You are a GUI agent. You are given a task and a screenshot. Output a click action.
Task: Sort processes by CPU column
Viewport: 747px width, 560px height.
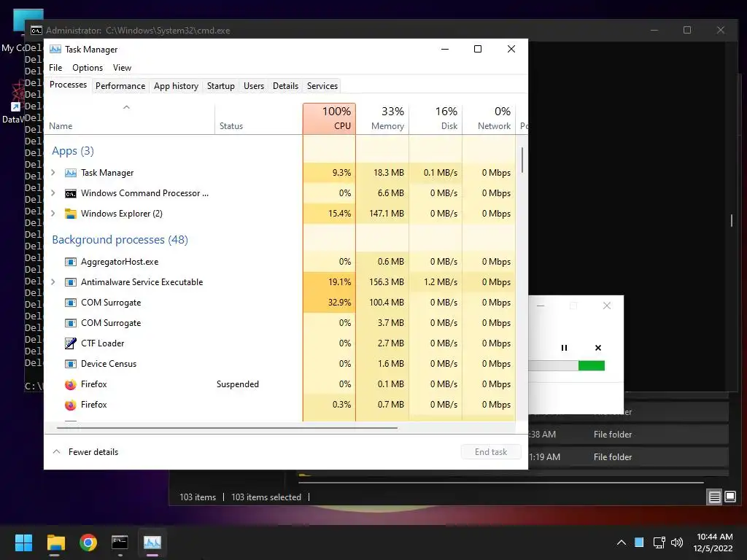(x=329, y=119)
